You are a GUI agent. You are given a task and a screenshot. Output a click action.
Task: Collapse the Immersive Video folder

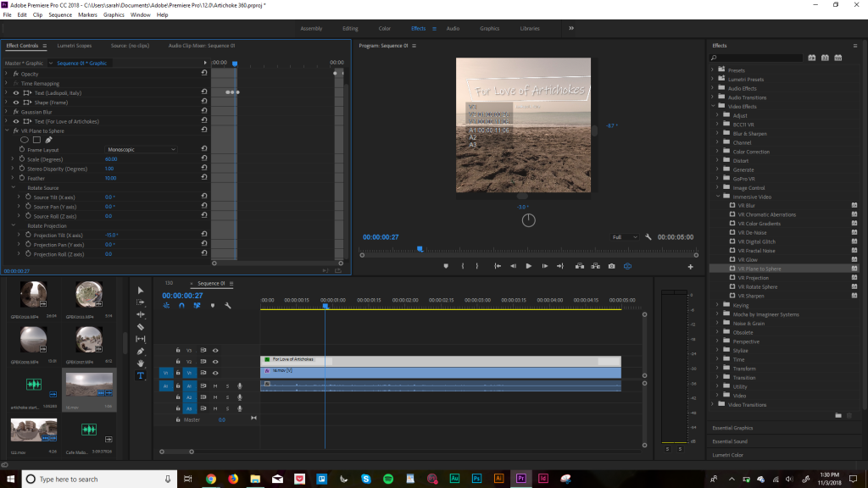click(718, 197)
